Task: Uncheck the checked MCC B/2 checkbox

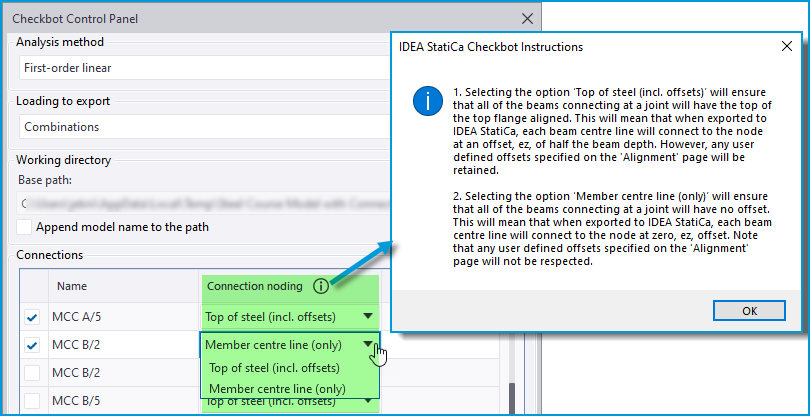Action: click(32, 345)
